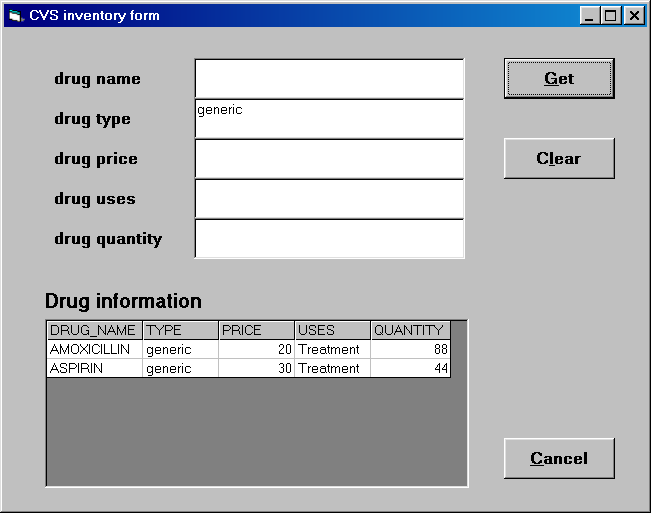Click the Clear button
Viewport: 651px width, 513px height.
[x=559, y=159]
